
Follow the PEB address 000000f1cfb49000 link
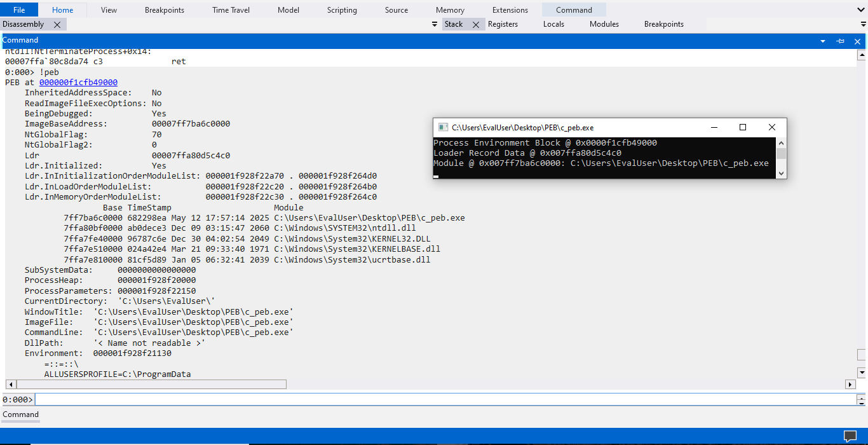pyautogui.click(x=78, y=83)
